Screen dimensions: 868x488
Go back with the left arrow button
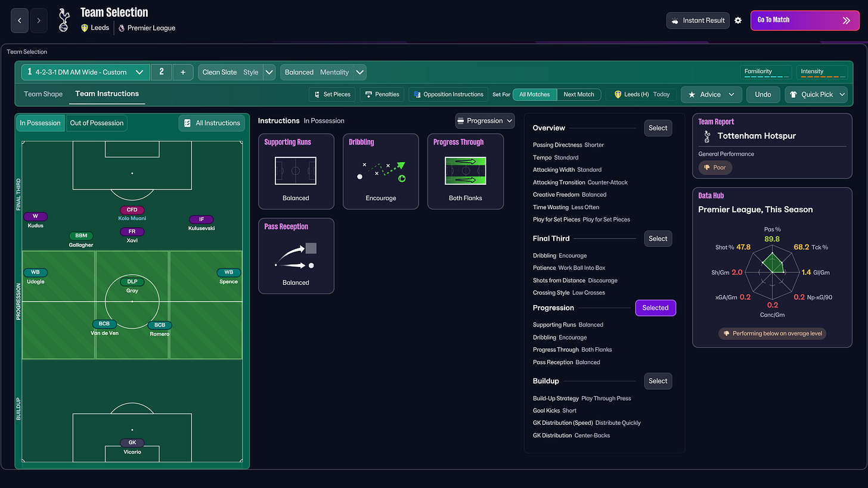coord(20,20)
